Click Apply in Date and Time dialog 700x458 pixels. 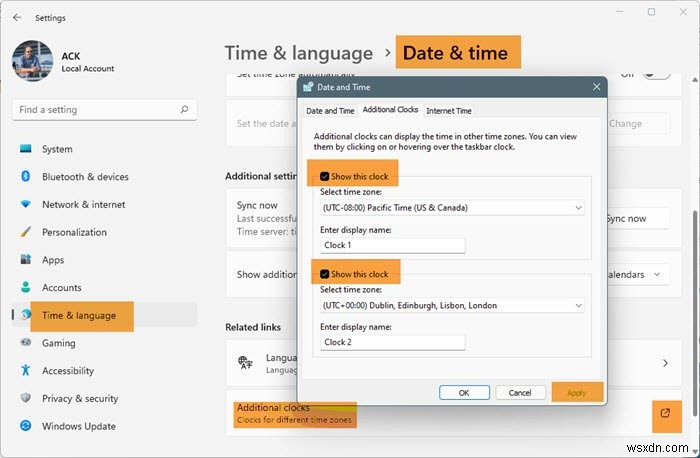pyautogui.click(x=576, y=393)
